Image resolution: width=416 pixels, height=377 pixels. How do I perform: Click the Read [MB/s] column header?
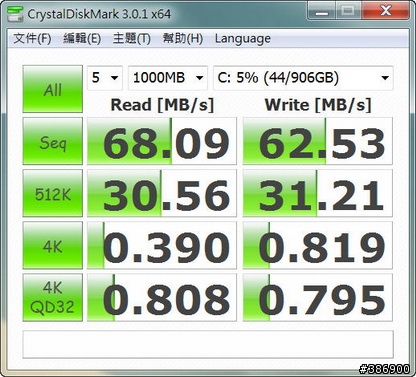pos(162,105)
